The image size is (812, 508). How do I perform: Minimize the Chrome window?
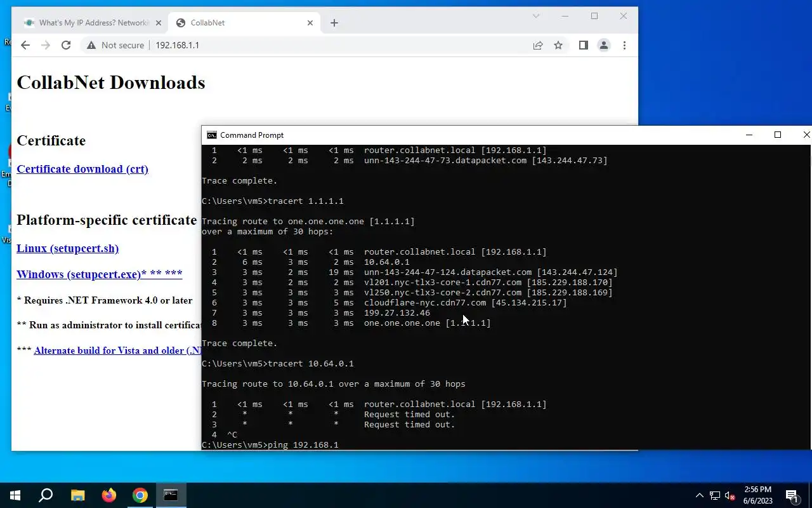[565, 16]
